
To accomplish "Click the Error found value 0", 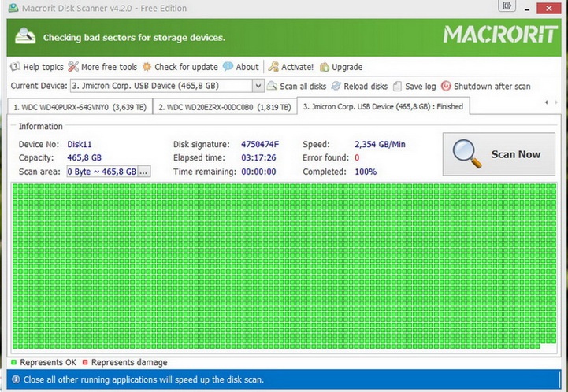I will click(x=357, y=157).
